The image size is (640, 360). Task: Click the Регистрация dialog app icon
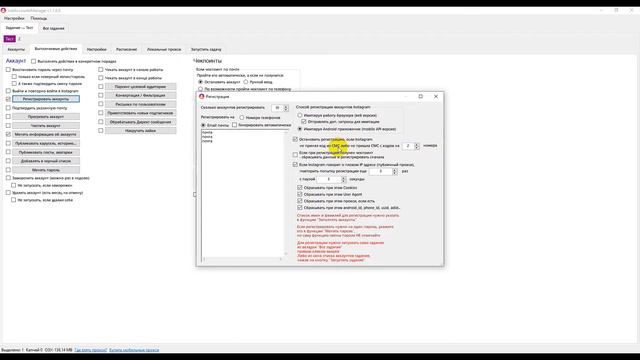pyautogui.click(x=202, y=97)
